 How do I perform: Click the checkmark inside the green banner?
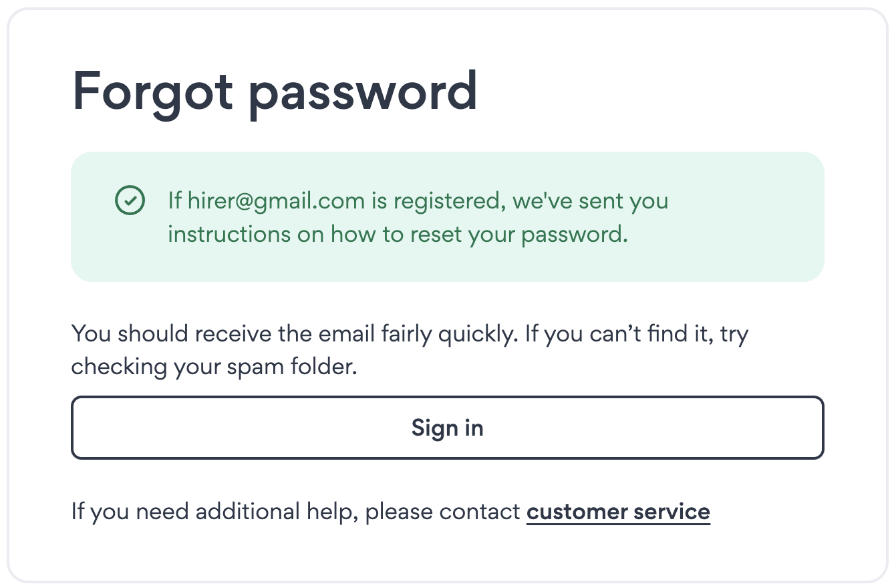tap(130, 200)
